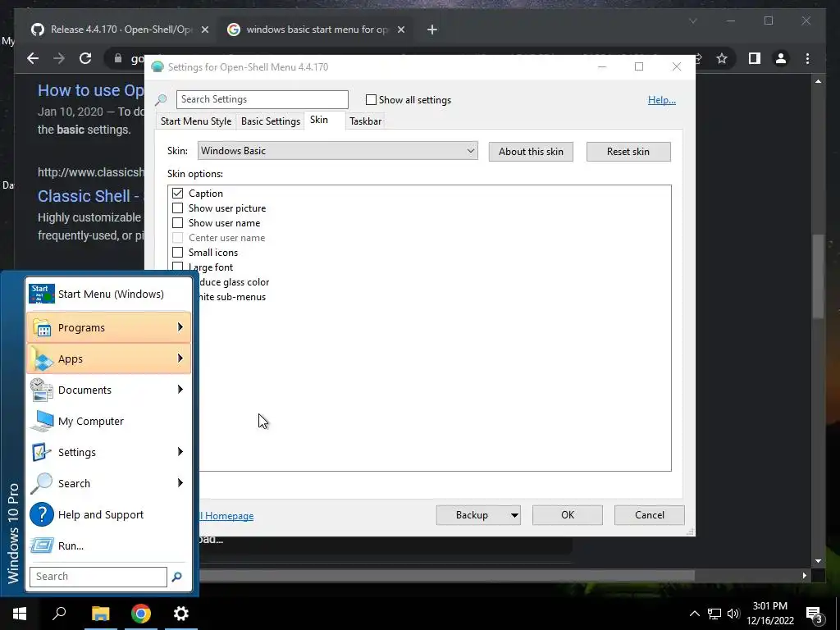Open the Help... link
The image size is (840, 630).
662,100
